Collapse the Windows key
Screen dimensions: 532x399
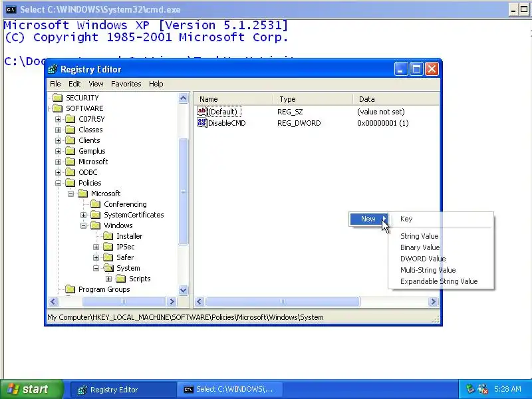click(84, 225)
